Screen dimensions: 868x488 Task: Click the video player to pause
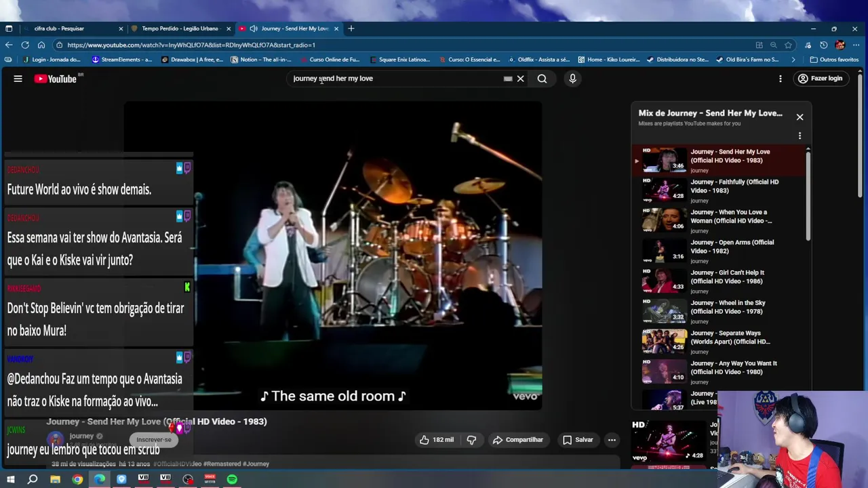point(333,256)
